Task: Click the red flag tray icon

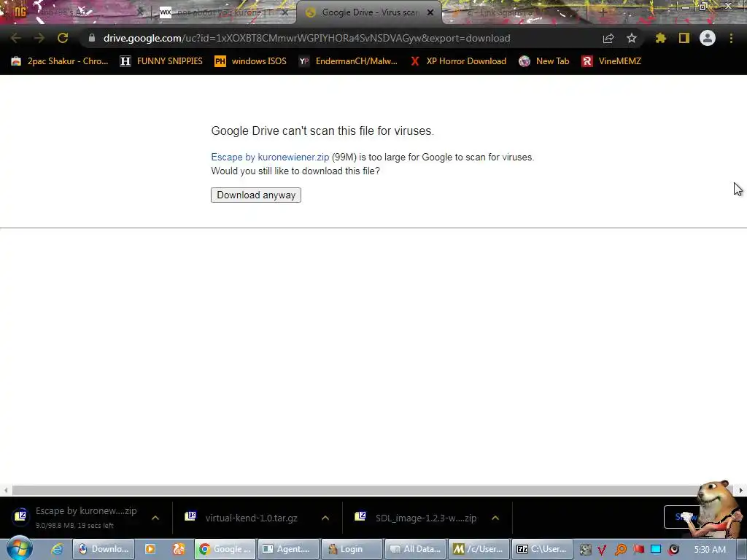Action: [x=638, y=550]
